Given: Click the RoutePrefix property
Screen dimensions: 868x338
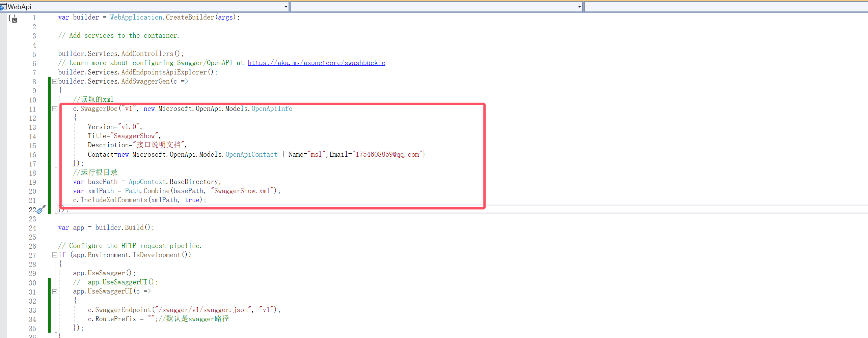Looking at the screenshot, I should (x=115, y=319).
